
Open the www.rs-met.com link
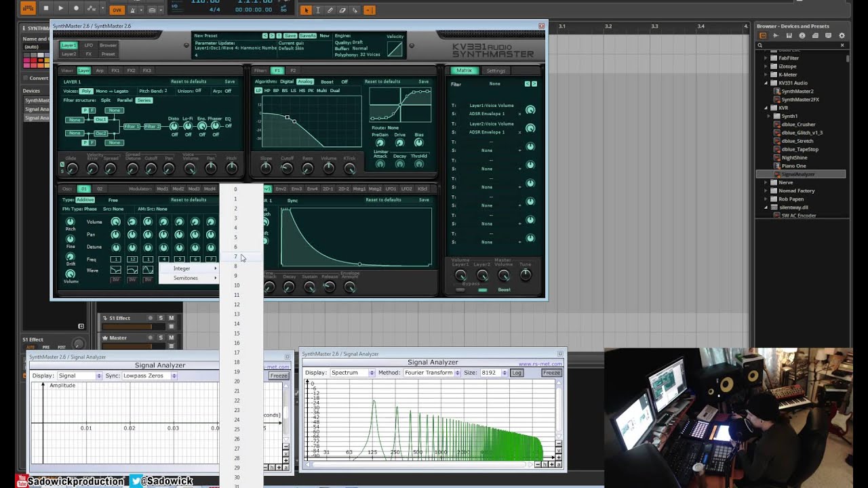(540, 364)
